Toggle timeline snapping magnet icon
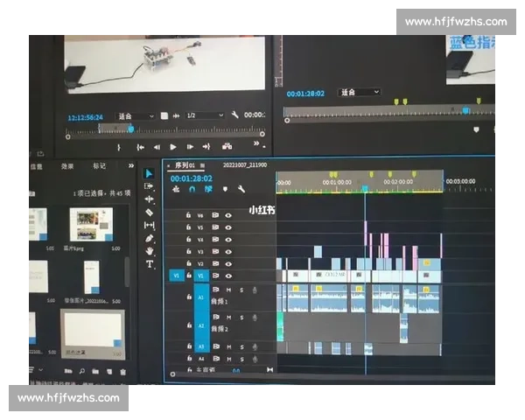The height and width of the screenshot is (420, 525). [x=192, y=188]
